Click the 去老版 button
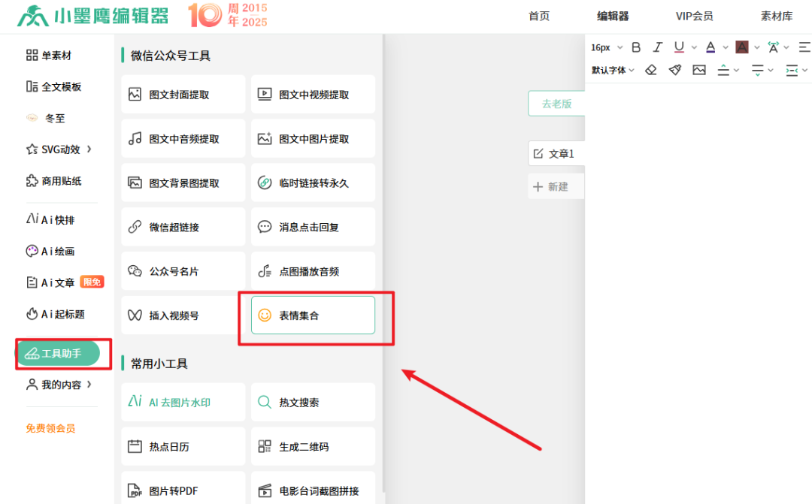The height and width of the screenshot is (504, 812). [556, 103]
